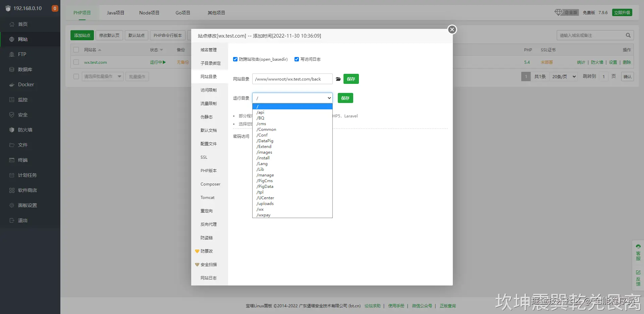The image size is (644, 314).
Task: Toggle open_basedir anti-cross-site checkbox
Action: pos(235,59)
